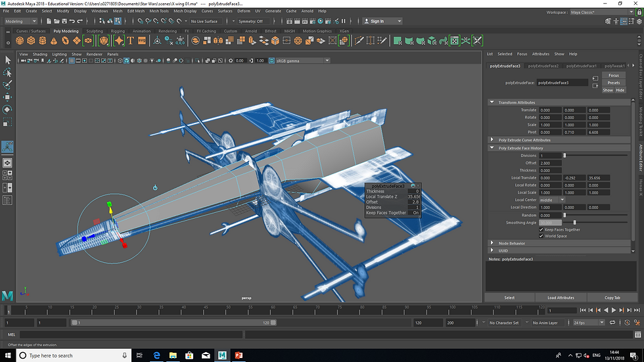The image size is (644, 362).
Task: Toggle the loop playback button
Action: pyautogui.click(x=612, y=323)
